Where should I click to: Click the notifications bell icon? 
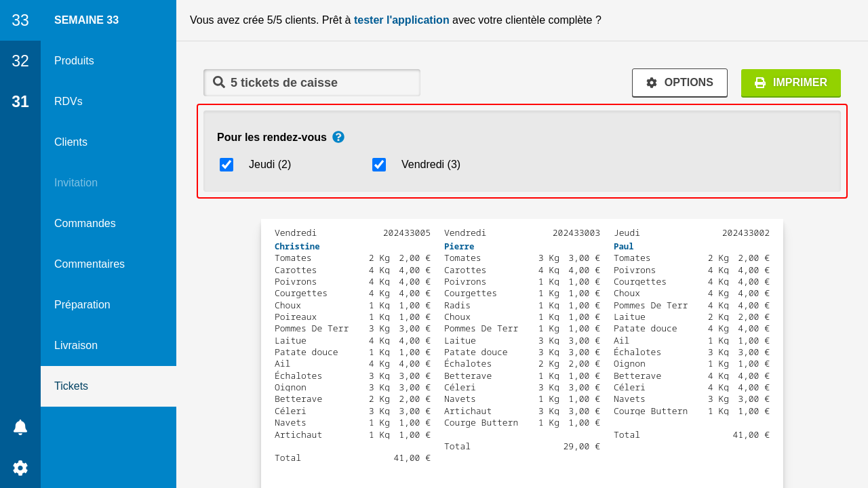click(x=20, y=427)
